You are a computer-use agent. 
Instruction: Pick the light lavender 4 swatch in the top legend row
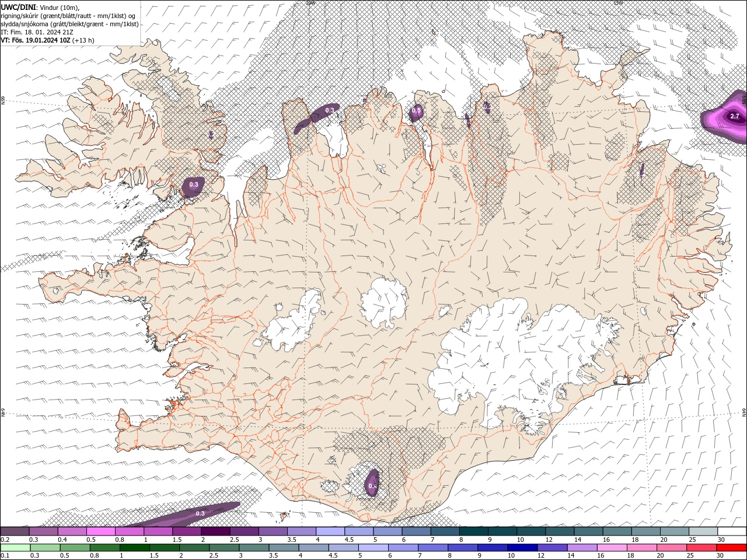[330, 531]
